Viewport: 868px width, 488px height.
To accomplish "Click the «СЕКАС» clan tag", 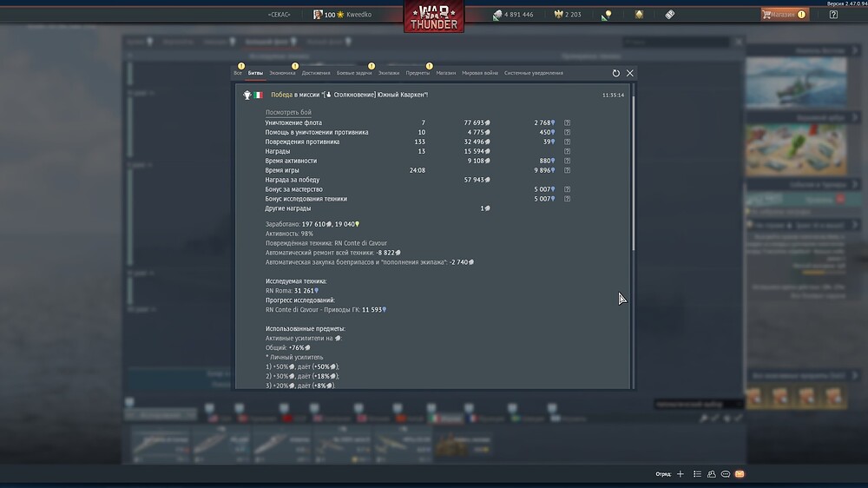I will (279, 15).
